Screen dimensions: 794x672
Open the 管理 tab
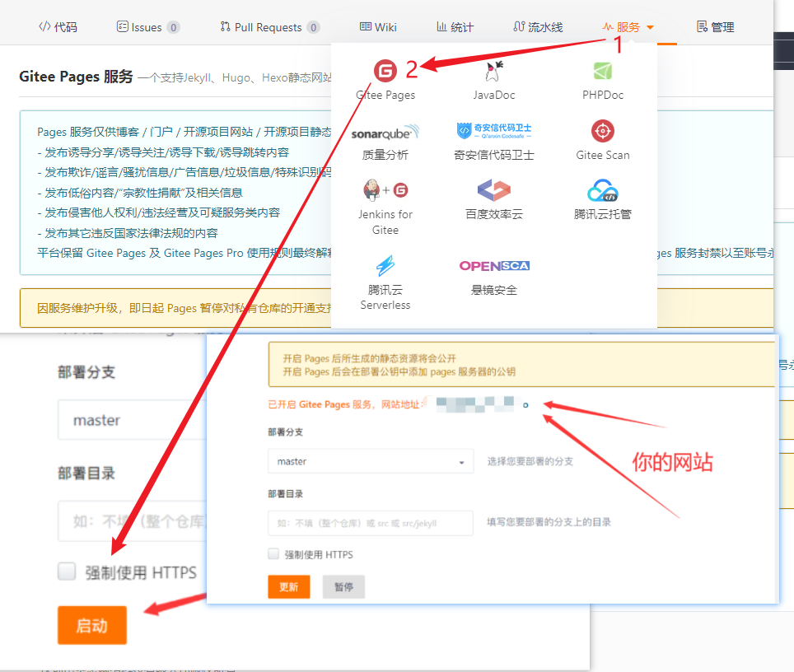[716, 27]
